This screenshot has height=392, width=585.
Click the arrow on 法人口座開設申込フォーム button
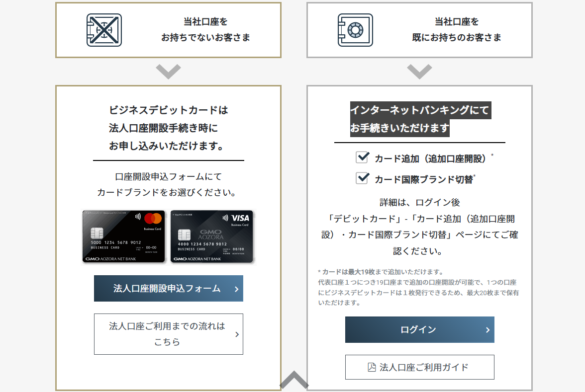[x=236, y=289]
